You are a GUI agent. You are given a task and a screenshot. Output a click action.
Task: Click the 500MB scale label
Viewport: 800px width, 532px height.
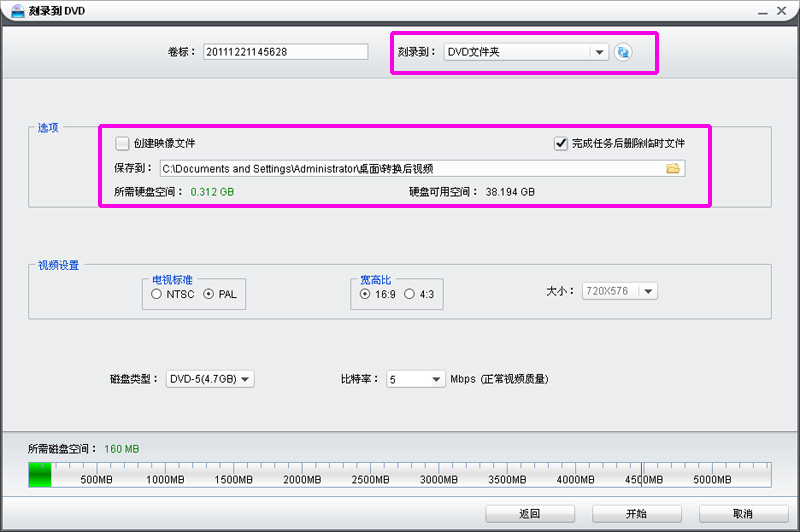96,479
